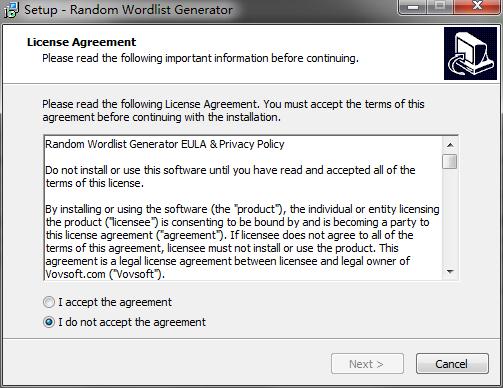Click the scrollbar track below the thumb
503x388 pixels.
tap(450, 217)
